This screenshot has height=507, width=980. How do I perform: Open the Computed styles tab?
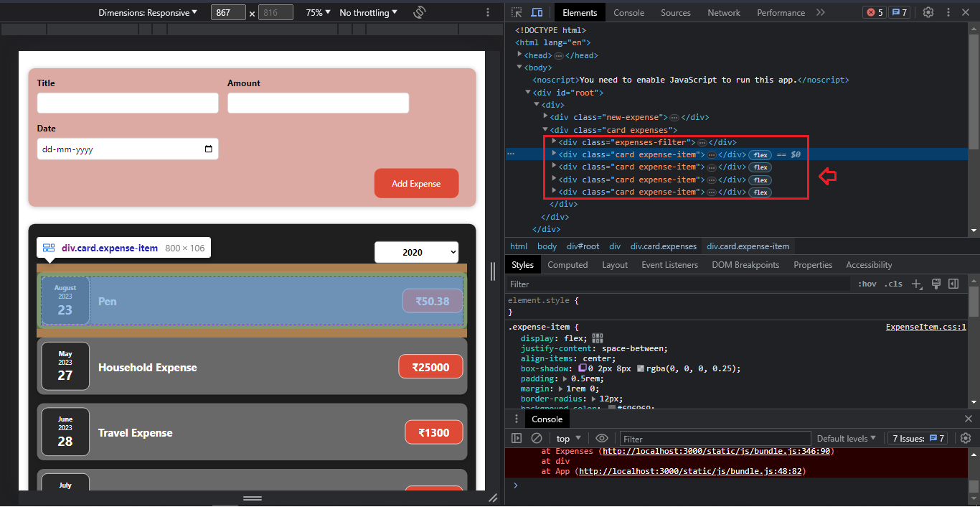pyautogui.click(x=567, y=265)
